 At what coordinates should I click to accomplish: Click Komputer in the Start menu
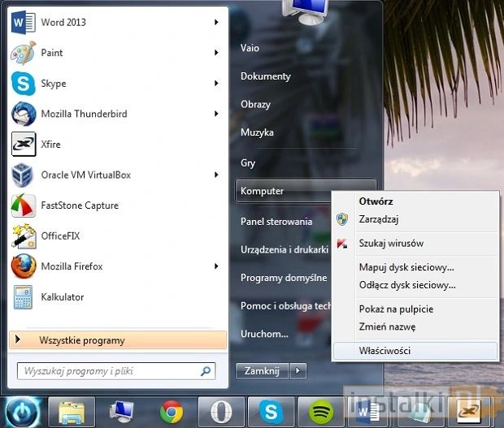283,191
